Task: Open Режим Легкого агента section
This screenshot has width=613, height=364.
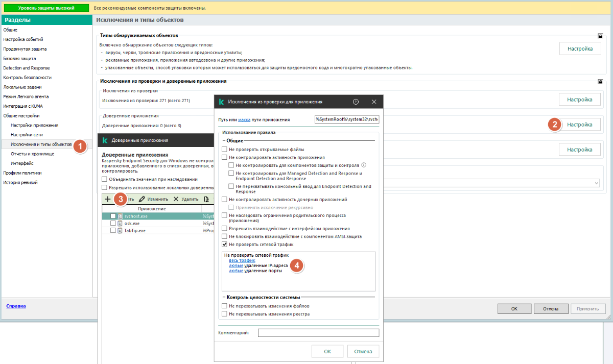Action: tap(26, 96)
